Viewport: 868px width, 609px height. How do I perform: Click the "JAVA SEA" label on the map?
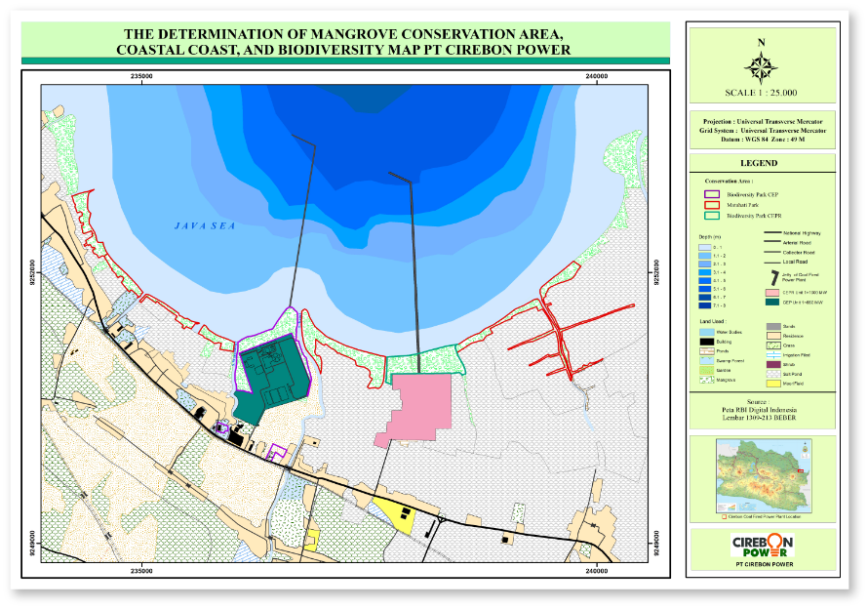click(205, 225)
